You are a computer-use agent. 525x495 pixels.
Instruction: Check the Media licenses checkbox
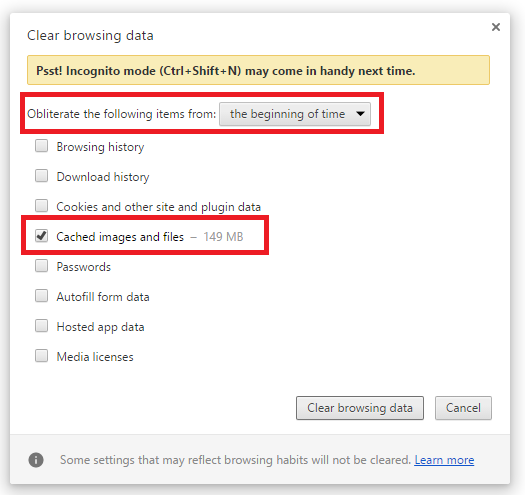[42, 356]
